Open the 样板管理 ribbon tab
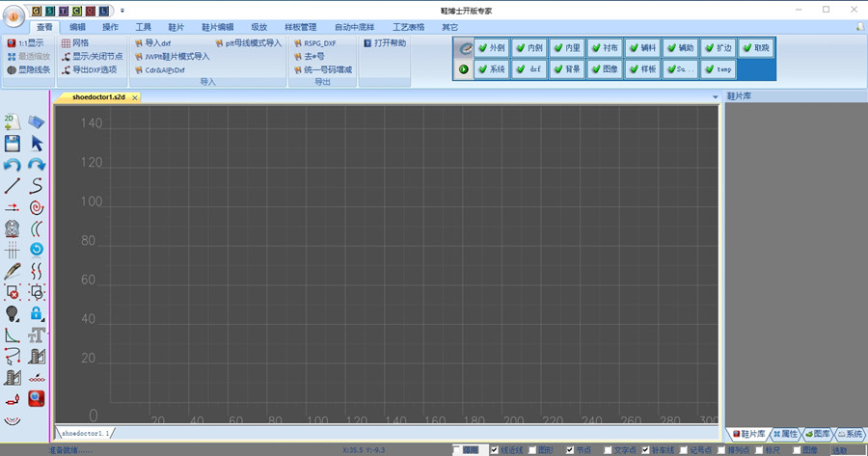 pyautogui.click(x=301, y=27)
